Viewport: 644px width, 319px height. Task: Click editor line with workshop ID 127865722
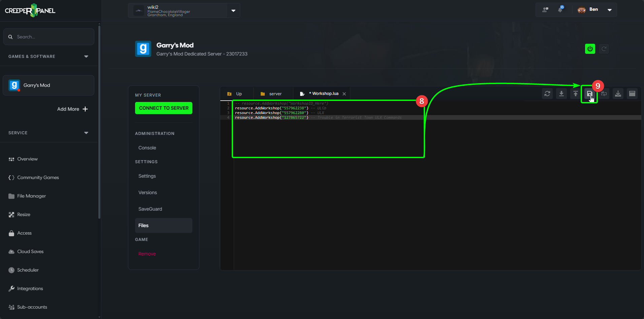point(318,117)
